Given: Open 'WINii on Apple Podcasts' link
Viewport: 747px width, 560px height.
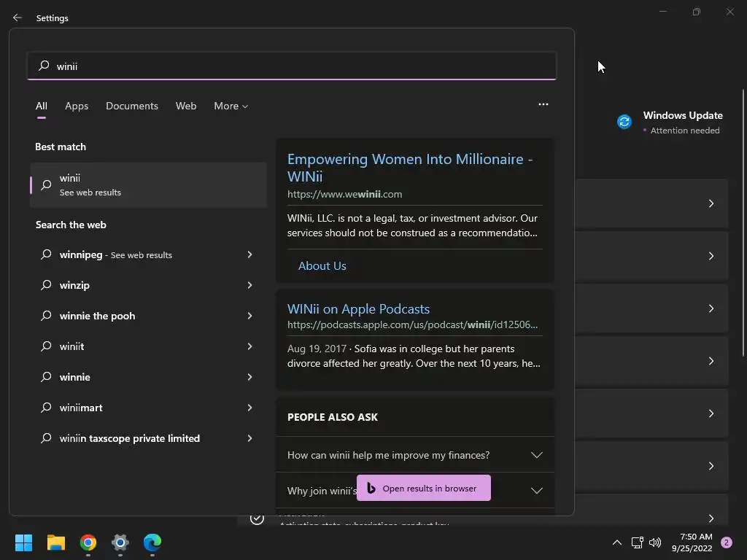Looking at the screenshot, I should pos(358,309).
